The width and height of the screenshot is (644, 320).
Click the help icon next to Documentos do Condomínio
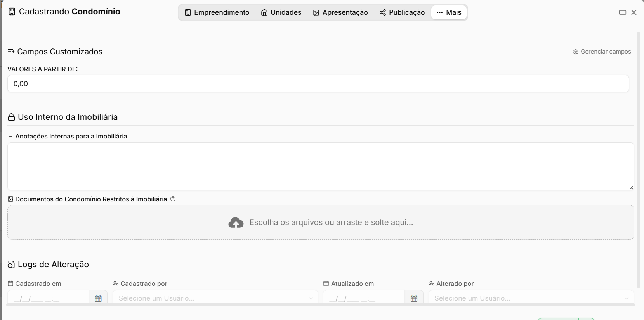coord(173,199)
